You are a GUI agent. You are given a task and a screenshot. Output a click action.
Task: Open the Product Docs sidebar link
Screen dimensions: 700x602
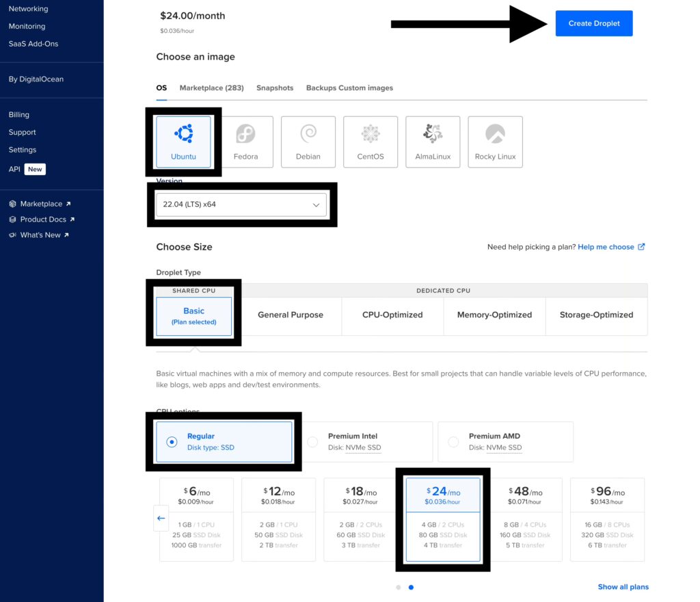(43, 220)
